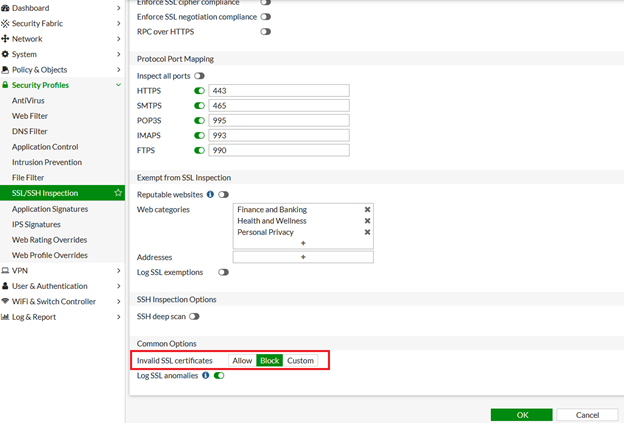Screen dimensions: 624x423
Task: Remove Personal Privacy category
Action: click(367, 232)
